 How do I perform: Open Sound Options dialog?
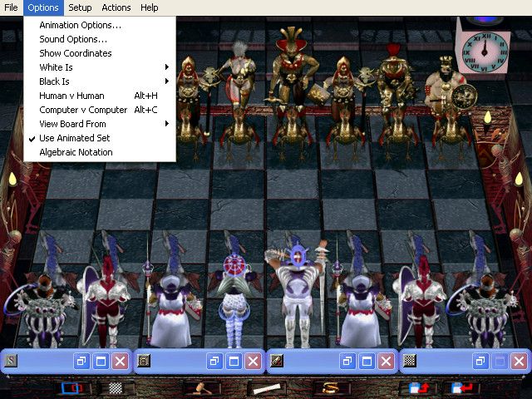pyautogui.click(x=73, y=39)
